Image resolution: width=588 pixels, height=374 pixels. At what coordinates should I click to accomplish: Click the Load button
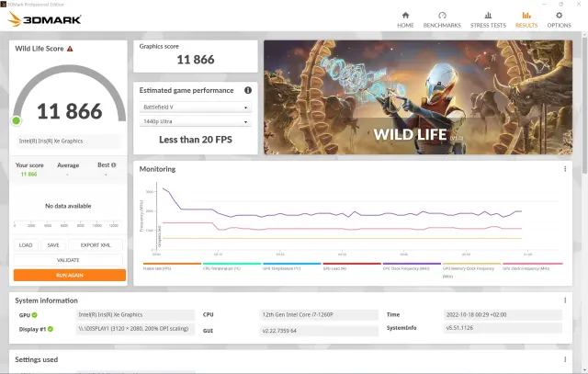(x=26, y=245)
